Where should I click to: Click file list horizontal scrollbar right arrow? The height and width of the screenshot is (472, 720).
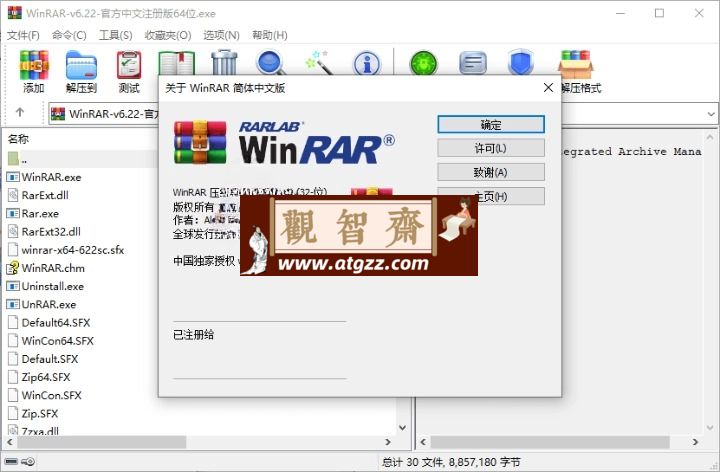(x=388, y=442)
